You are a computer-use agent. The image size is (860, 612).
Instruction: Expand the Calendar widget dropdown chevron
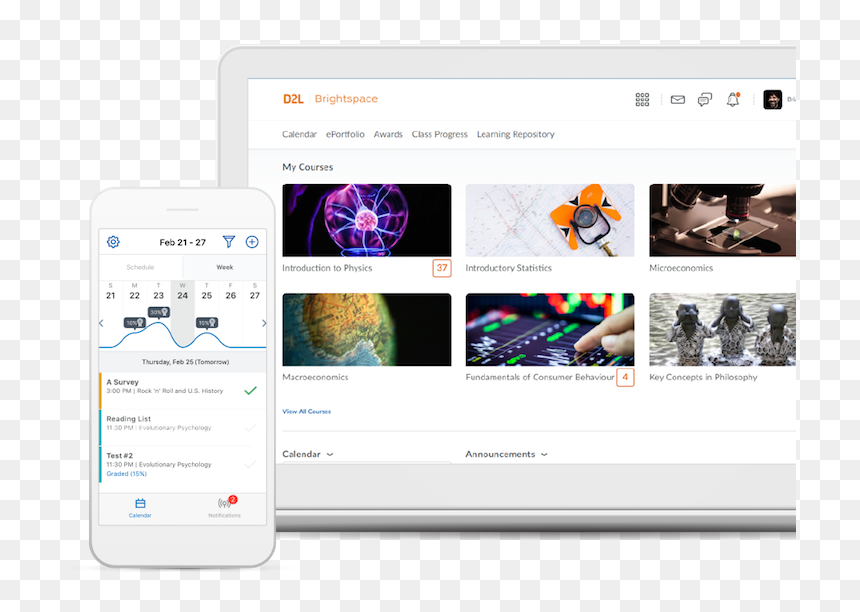point(330,455)
